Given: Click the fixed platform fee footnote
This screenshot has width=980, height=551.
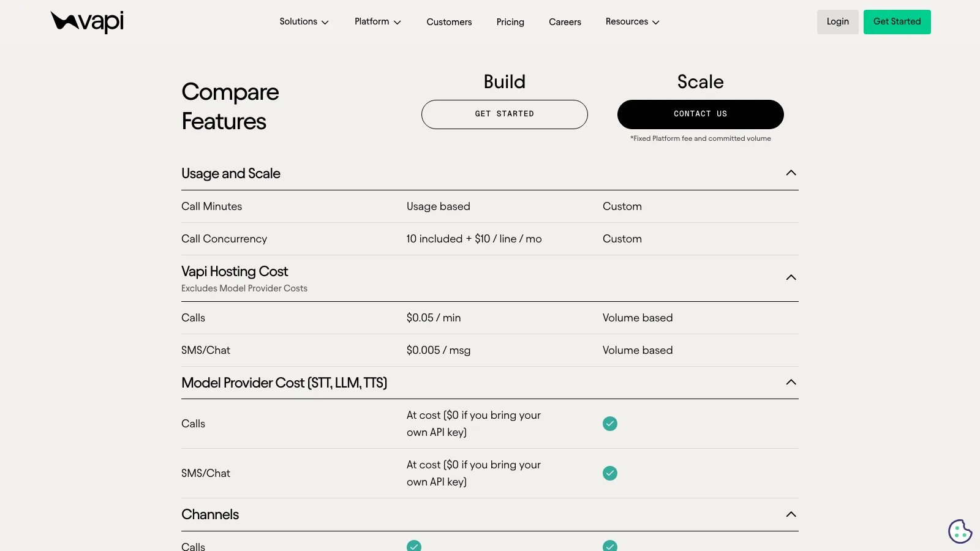Looking at the screenshot, I should tap(701, 138).
